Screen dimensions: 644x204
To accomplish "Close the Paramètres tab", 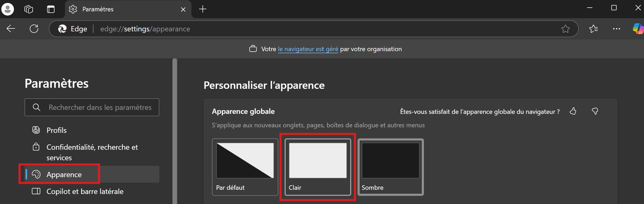I will pyautogui.click(x=183, y=9).
